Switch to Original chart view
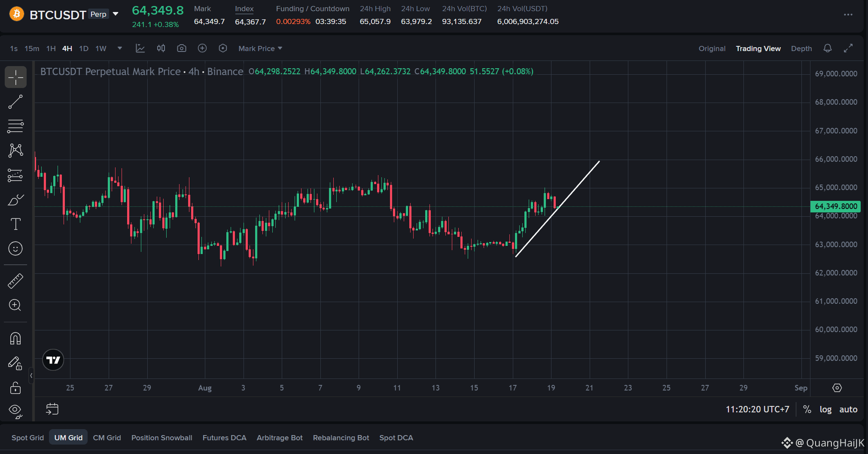The height and width of the screenshot is (454, 868). click(x=712, y=48)
